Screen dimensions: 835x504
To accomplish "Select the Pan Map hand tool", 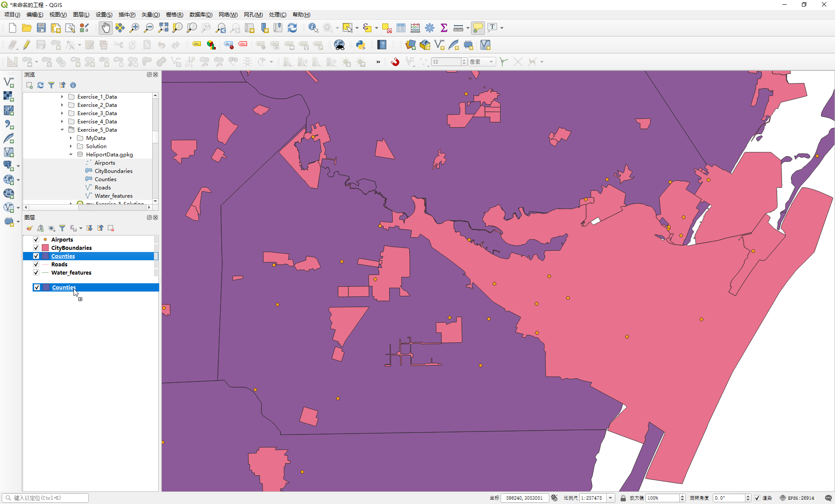I will click(x=106, y=28).
